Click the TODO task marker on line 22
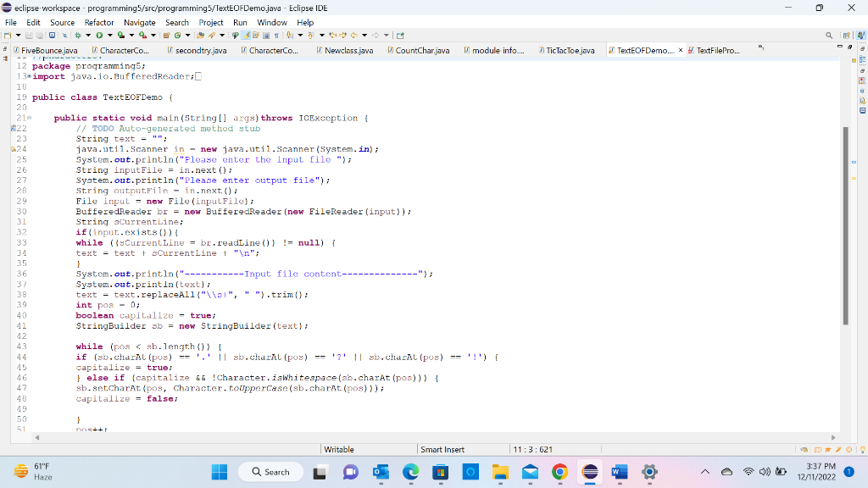 (x=14, y=129)
